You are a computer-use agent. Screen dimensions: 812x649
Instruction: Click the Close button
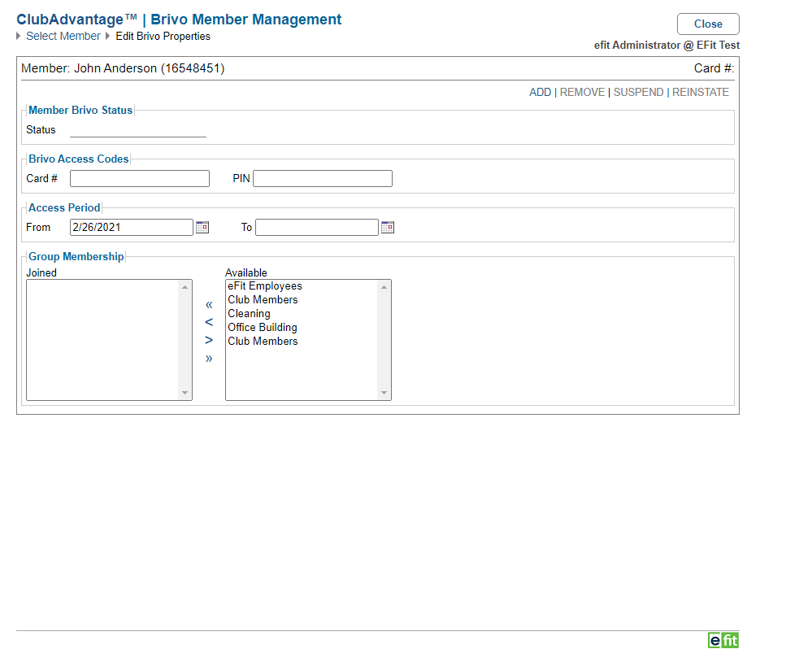[708, 24]
